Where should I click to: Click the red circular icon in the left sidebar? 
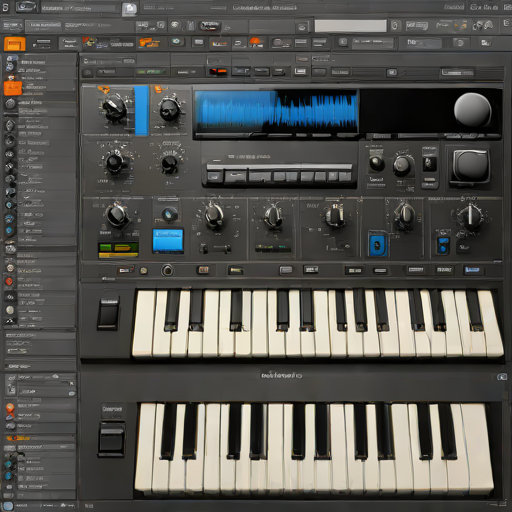[x=9, y=282]
